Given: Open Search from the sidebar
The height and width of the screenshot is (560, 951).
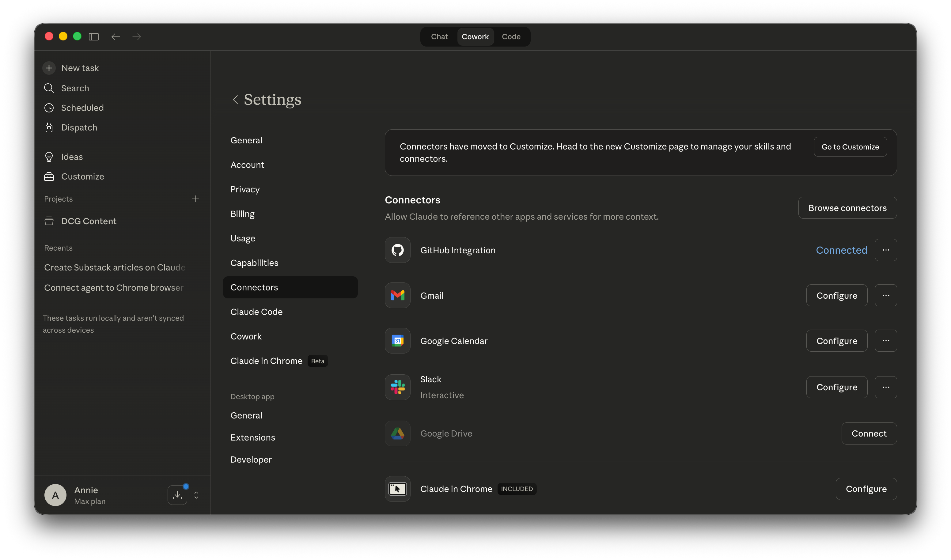Looking at the screenshot, I should (75, 88).
